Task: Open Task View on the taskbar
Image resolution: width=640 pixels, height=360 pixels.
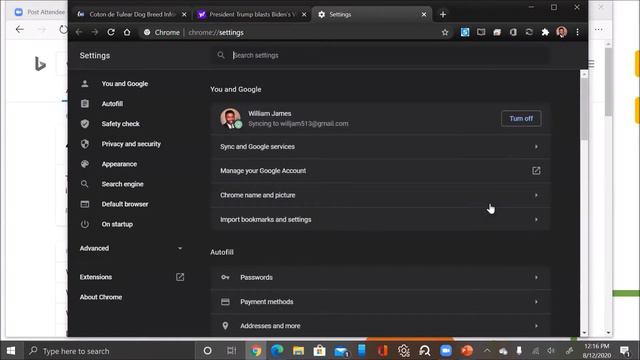Action: click(x=231, y=351)
